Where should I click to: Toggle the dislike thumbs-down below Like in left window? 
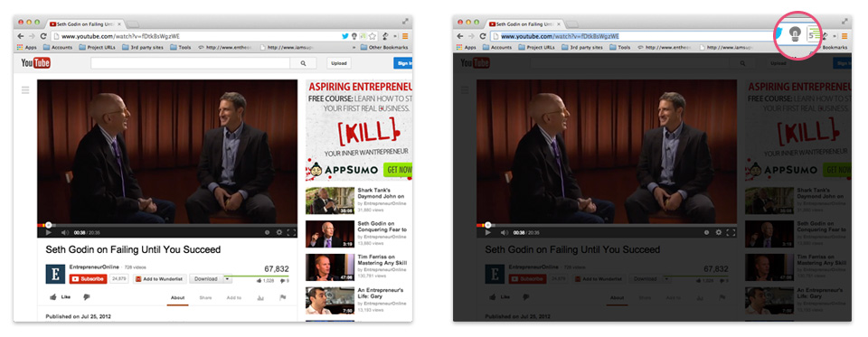click(x=87, y=297)
